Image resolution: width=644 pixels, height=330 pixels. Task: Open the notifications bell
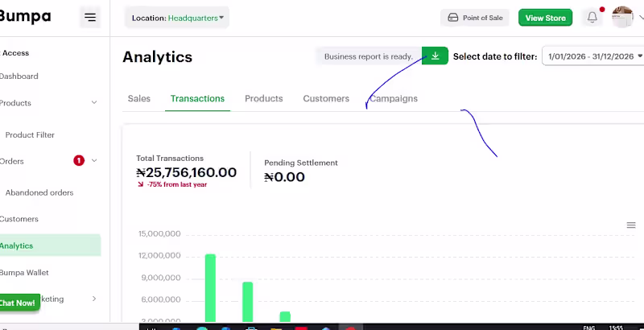[x=592, y=17]
